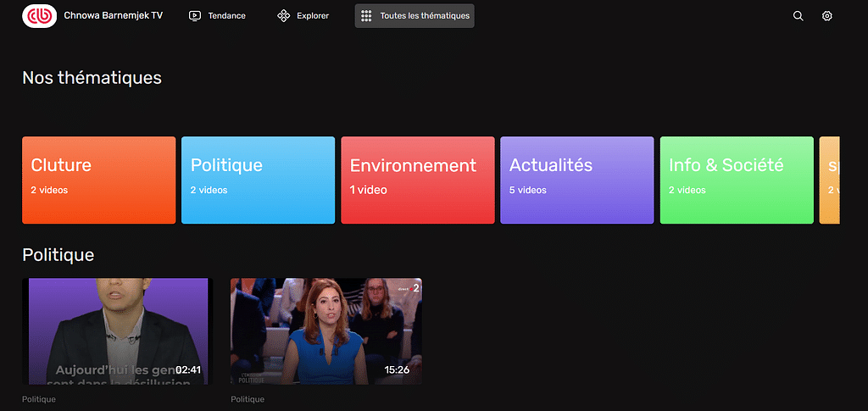The width and height of the screenshot is (868, 411).
Task: Play the 15:26 video thumbnail
Action: pyautogui.click(x=325, y=331)
